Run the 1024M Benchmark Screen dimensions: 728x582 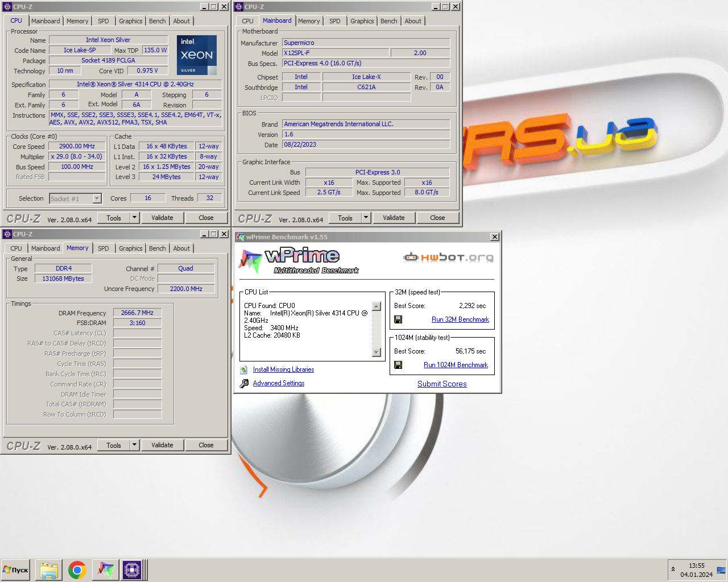pos(456,365)
